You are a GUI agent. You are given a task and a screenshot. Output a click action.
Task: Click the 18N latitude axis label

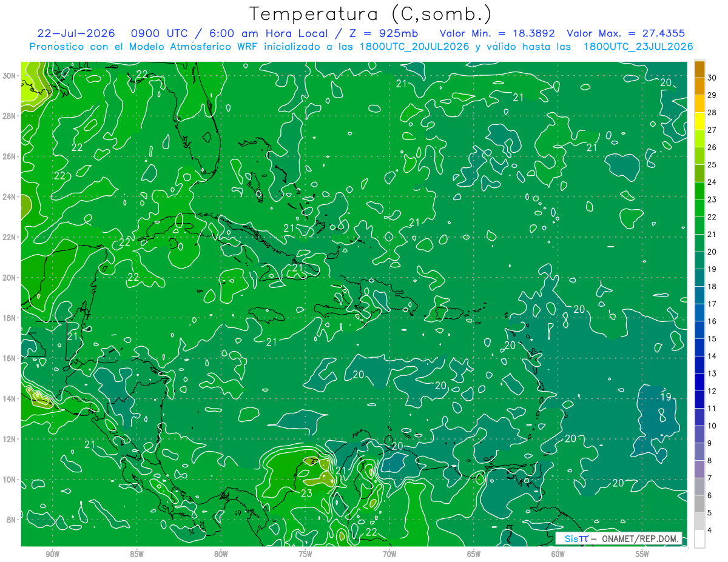(10, 318)
